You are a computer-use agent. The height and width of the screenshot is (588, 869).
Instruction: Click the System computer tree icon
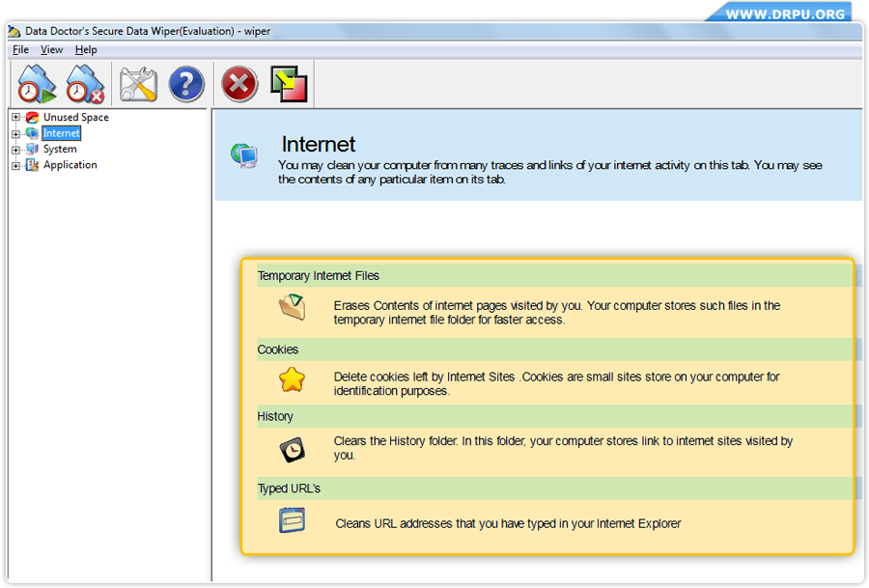pos(33,149)
